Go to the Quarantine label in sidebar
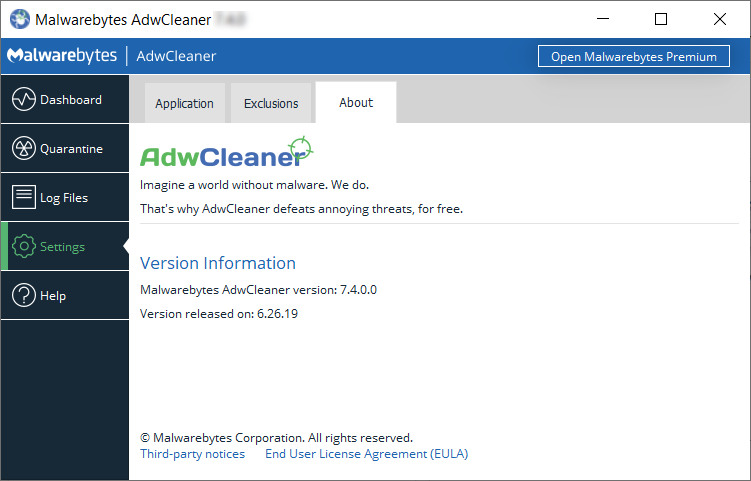 pos(71,149)
